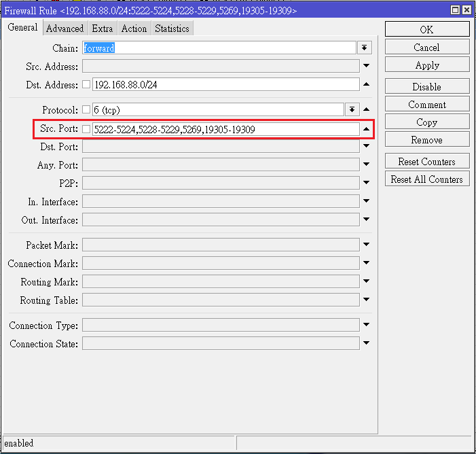Expand the Connection State field
The height and width of the screenshot is (454, 476).
[367, 343]
